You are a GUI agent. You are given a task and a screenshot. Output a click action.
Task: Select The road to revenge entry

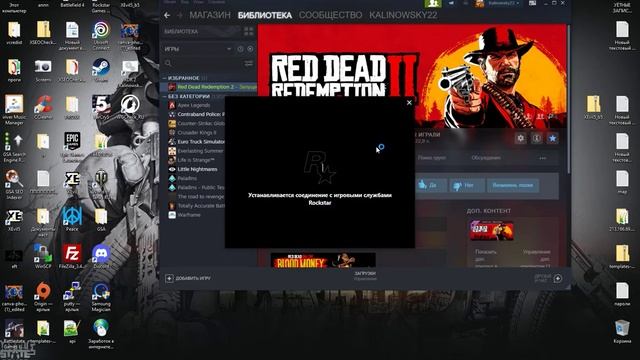point(197,197)
